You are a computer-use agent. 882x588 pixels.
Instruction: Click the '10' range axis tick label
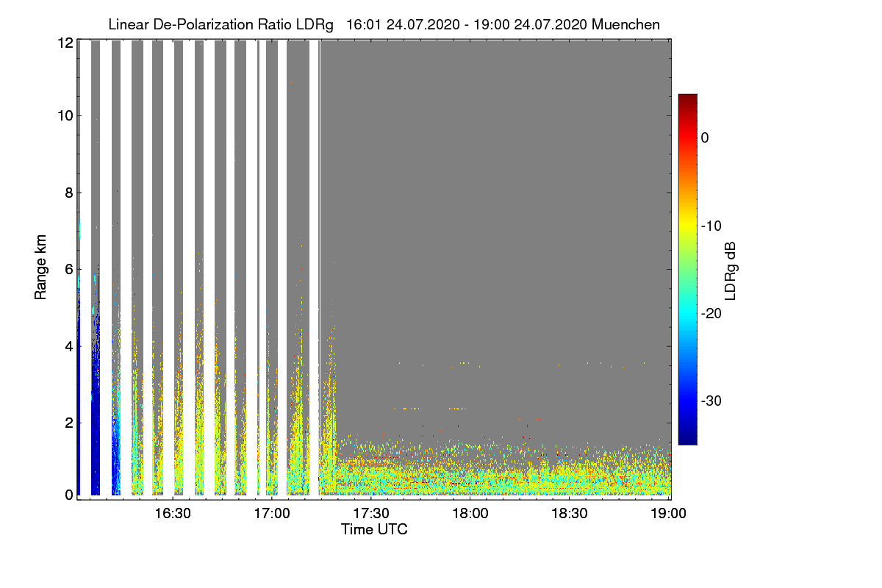65,115
